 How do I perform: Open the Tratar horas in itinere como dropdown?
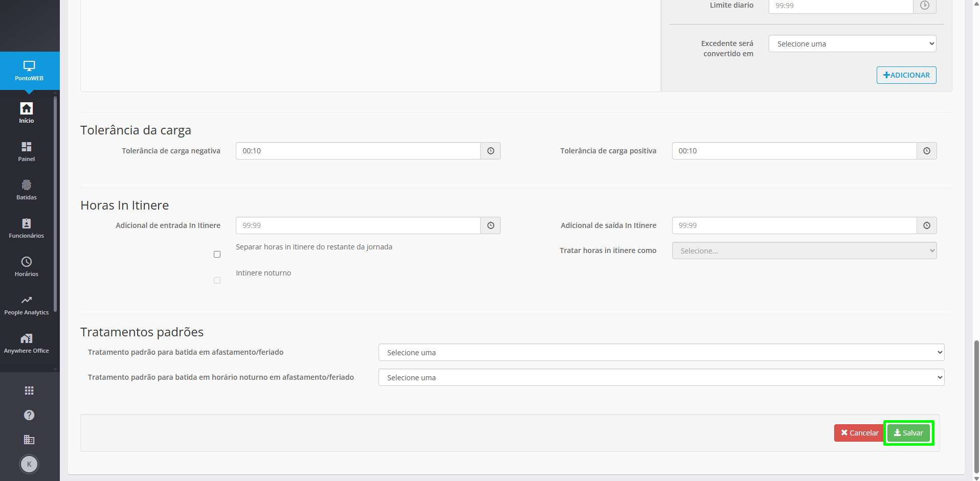click(x=804, y=250)
